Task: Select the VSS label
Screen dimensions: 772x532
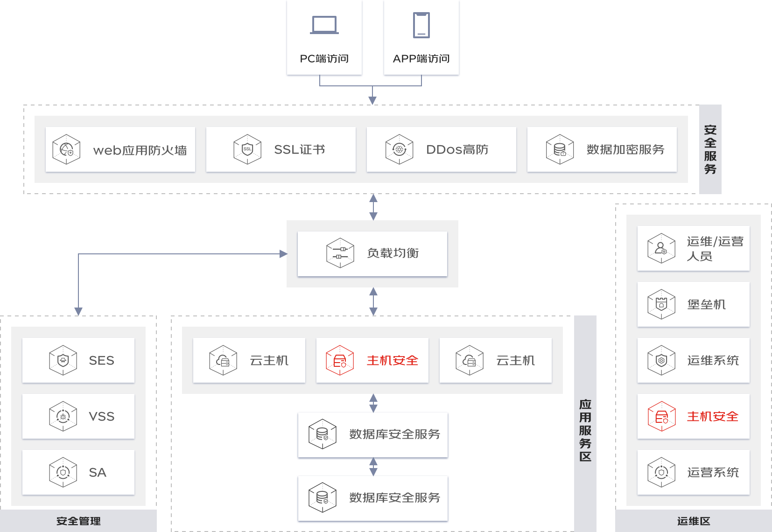Action: pyautogui.click(x=102, y=417)
